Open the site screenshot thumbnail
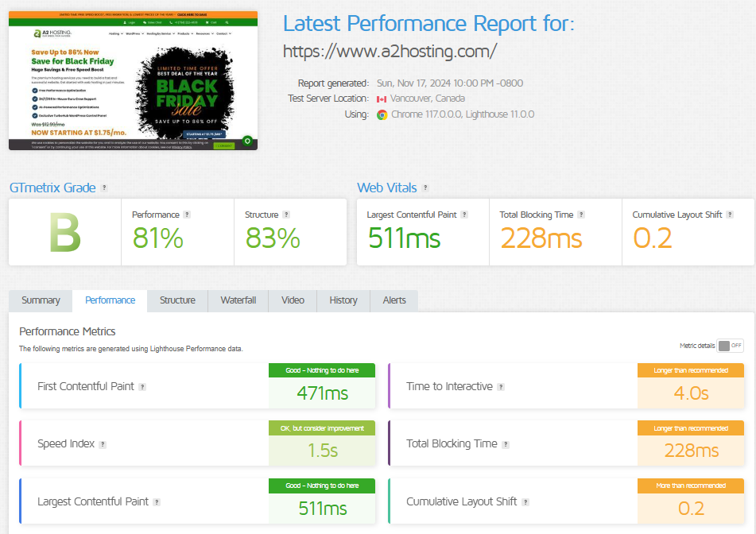Viewport: 756px width, 534px height. tap(133, 80)
